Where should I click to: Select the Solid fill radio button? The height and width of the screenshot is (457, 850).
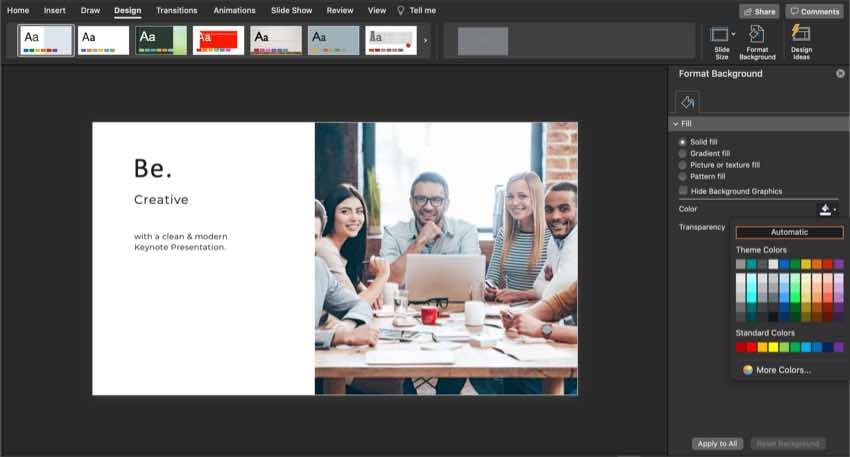(x=683, y=142)
